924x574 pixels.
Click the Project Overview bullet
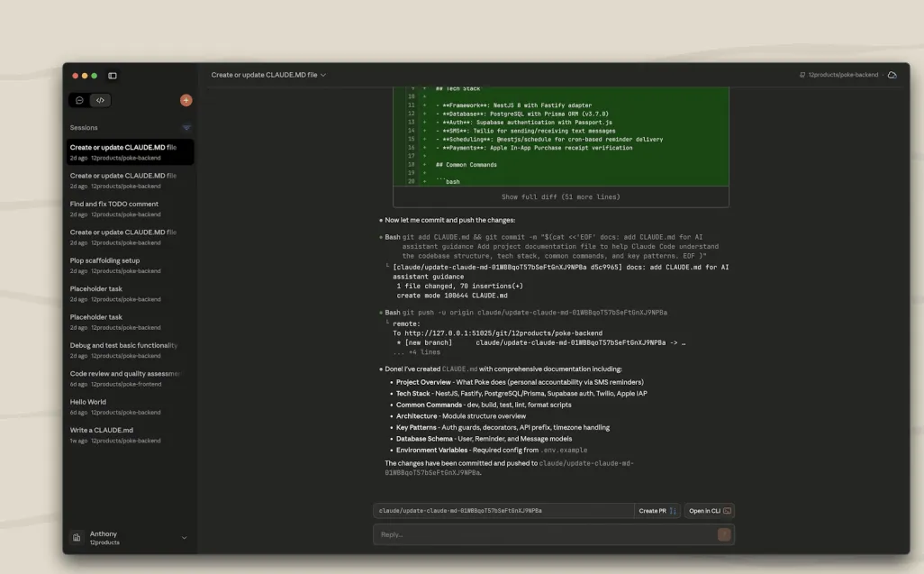(x=520, y=382)
